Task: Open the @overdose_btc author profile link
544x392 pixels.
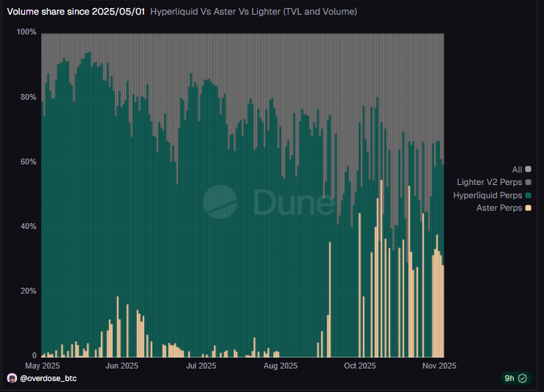Action: pyautogui.click(x=48, y=378)
